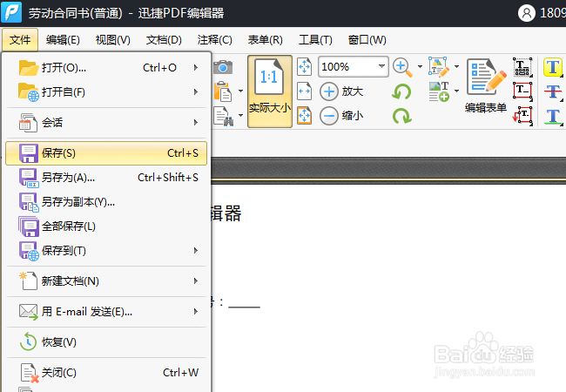The width and height of the screenshot is (566, 392).
Task: Click the floppy icon beside 另存为(A)
Action: [29, 178]
